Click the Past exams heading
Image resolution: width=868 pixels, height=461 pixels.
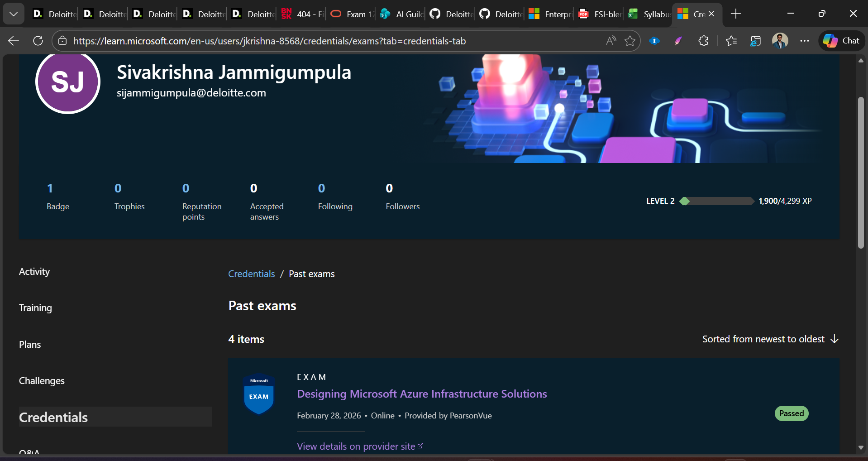tap(262, 306)
